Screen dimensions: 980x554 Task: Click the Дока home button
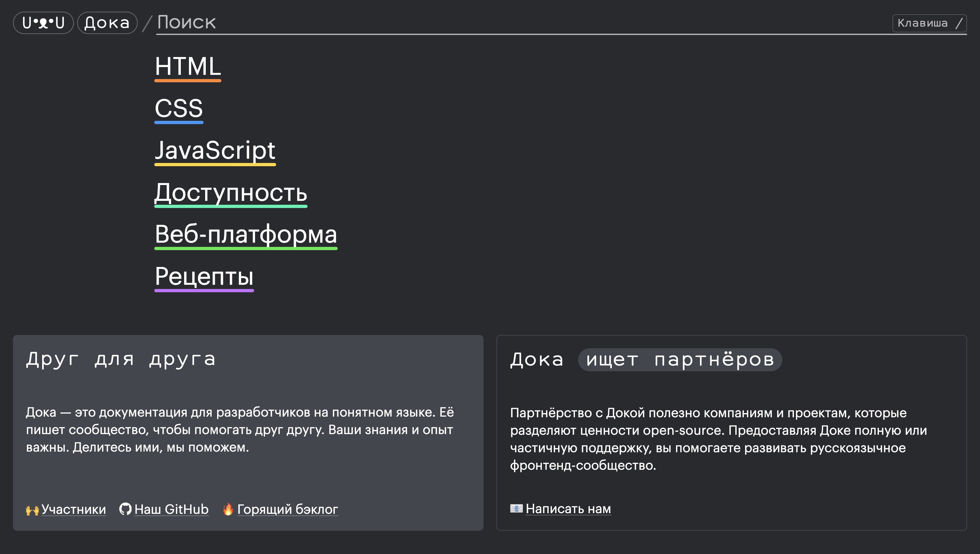pyautogui.click(x=107, y=23)
